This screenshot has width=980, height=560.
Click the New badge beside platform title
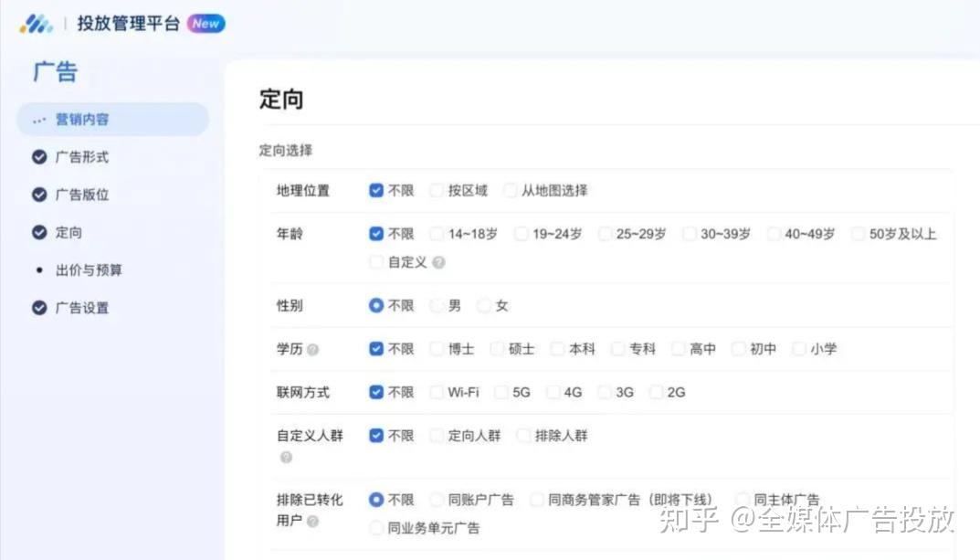205,24
